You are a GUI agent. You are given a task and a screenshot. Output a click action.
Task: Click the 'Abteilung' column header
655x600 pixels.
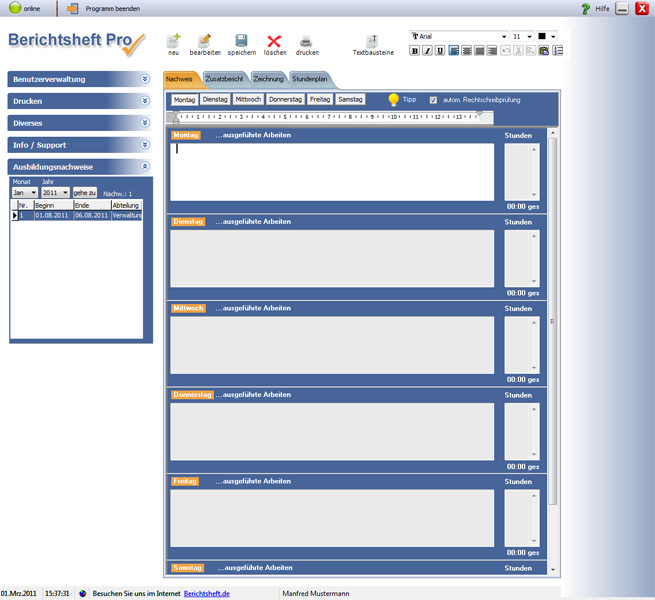click(126, 205)
